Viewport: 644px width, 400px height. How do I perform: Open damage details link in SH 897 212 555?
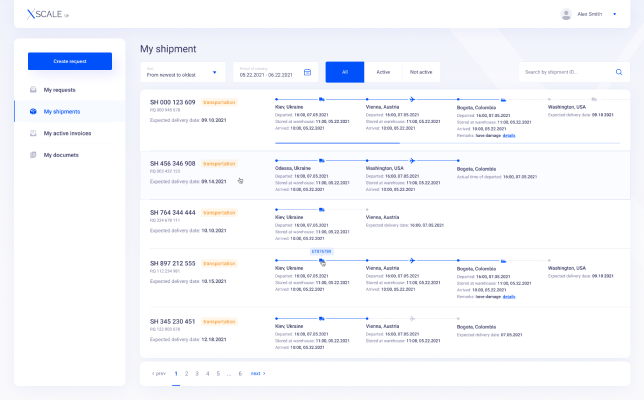click(509, 297)
